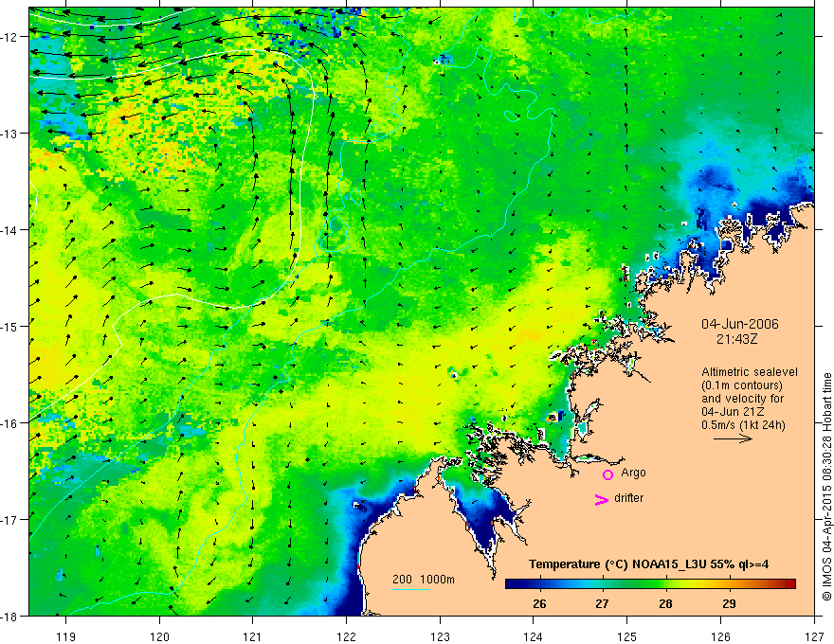Click the '04-Jun-2006' date text
This screenshot has height=644, width=834.
[740, 324]
